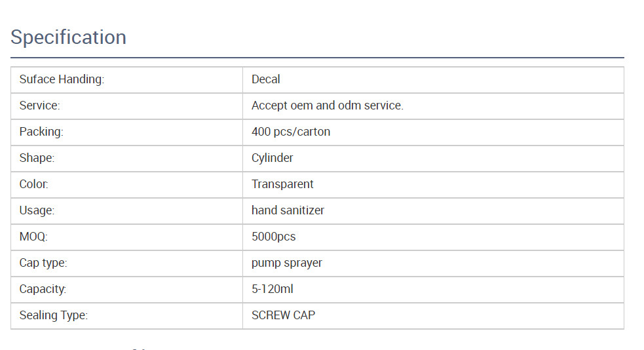Select the Service label
Viewport: 644px width, 350px height.
click(39, 106)
